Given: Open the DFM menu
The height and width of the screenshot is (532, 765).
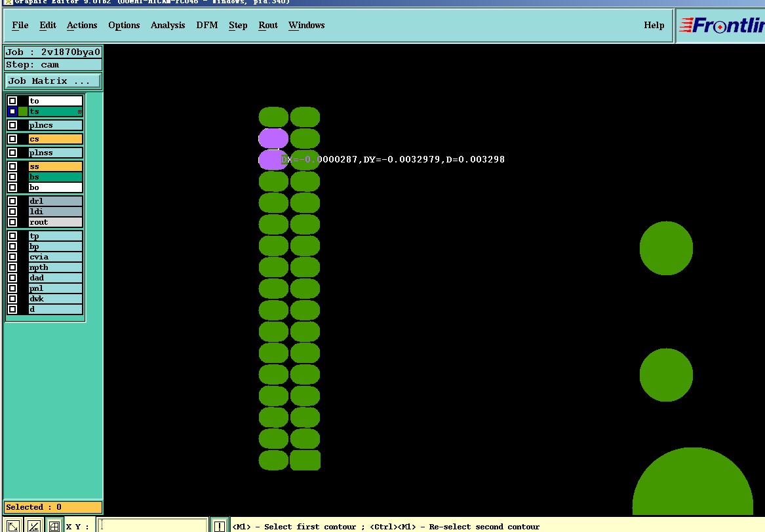Looking at the screenshot, I should coord(207,26).
